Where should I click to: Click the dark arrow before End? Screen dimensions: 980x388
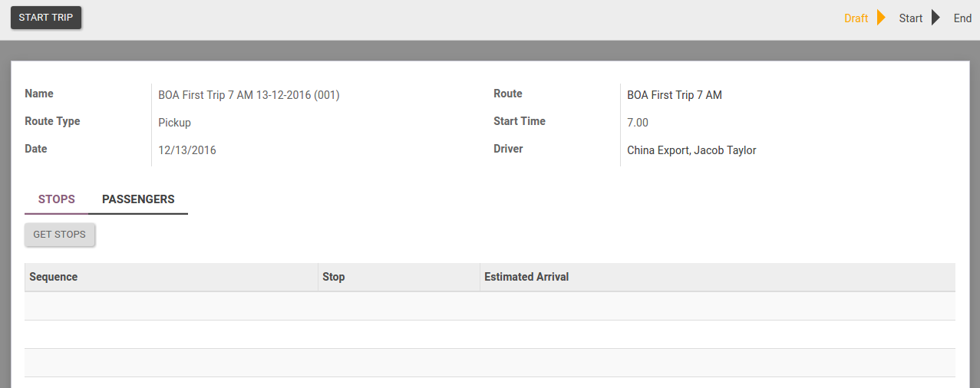935,18
